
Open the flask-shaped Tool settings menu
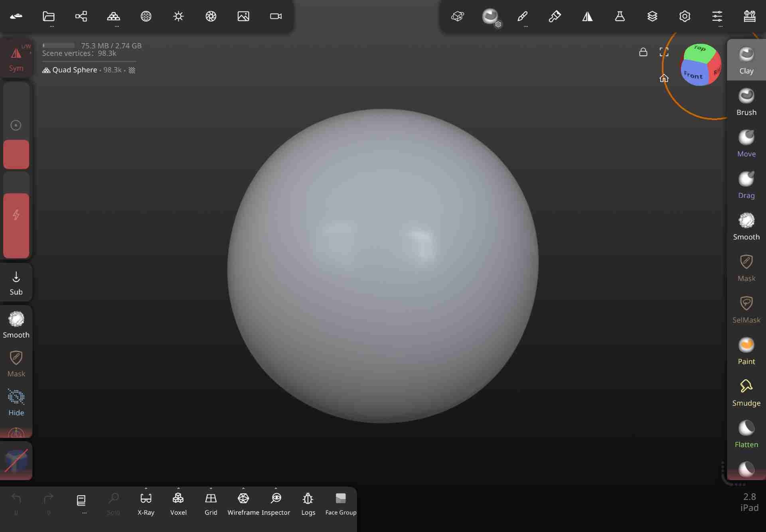620,16
